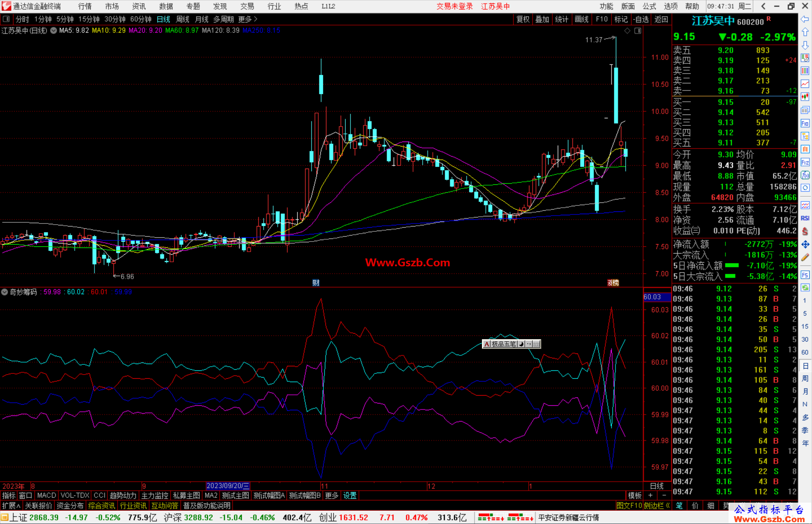
Task: Select the 主力监控 indicator tab
Action: tap(155, 496)
